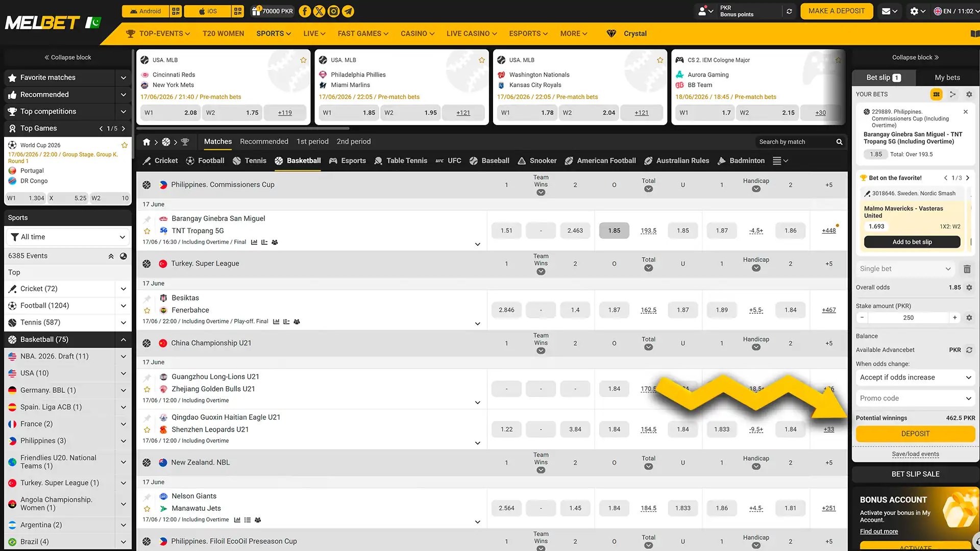Image resolution: width=980 pixels, height=551 pixels.
Task: Expand the Promo code field
Action: click(x=915, y=398)
